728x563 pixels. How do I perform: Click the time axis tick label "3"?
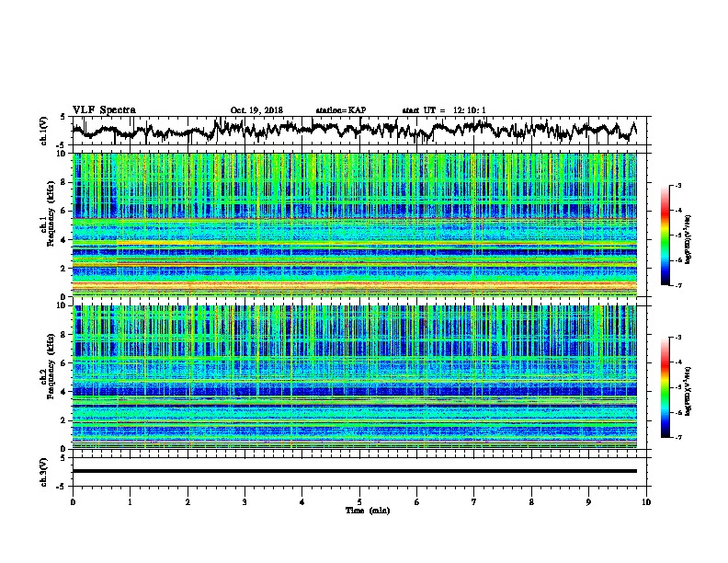(245, 502)
